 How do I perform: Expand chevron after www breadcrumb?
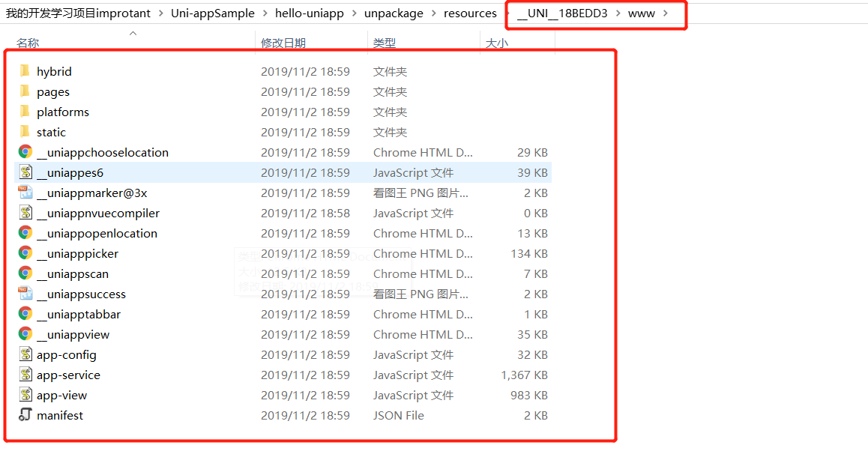coord(665,13)
